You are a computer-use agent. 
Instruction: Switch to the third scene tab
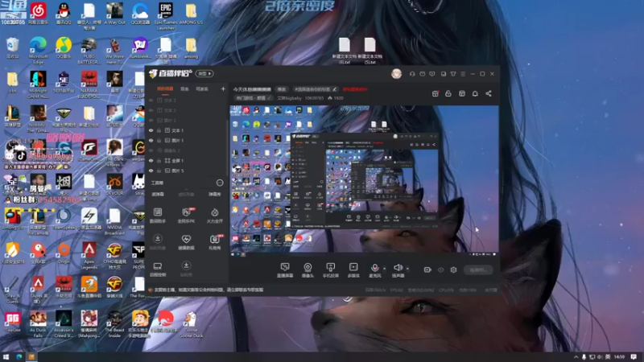202,88
